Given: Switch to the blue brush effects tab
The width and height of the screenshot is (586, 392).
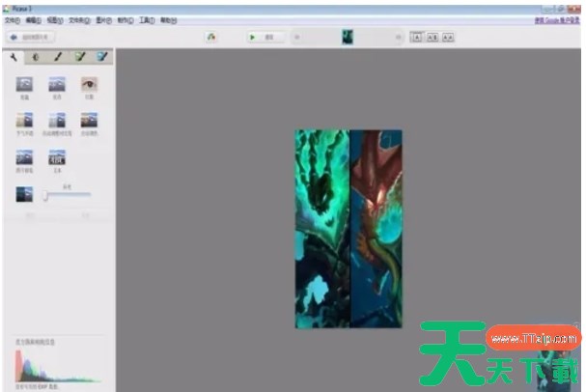Looking at the screenshot, I should (101, 57).
